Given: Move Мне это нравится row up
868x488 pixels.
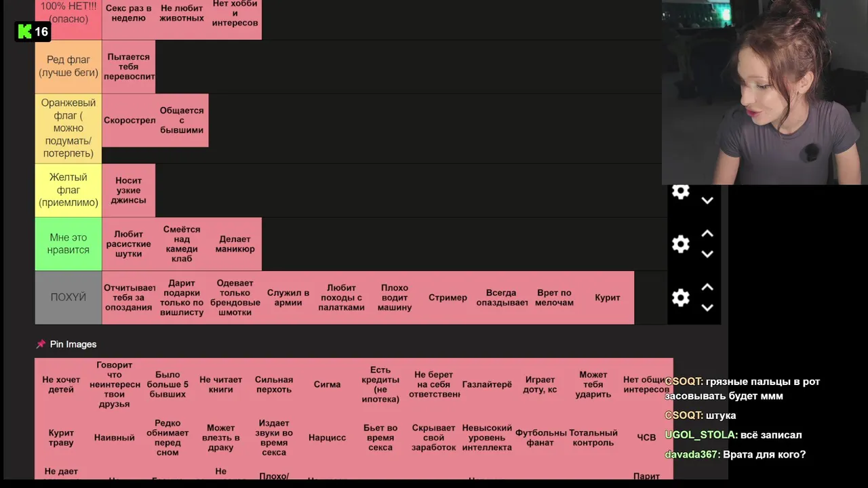Looking at the screenshot, I should [707, 233].
